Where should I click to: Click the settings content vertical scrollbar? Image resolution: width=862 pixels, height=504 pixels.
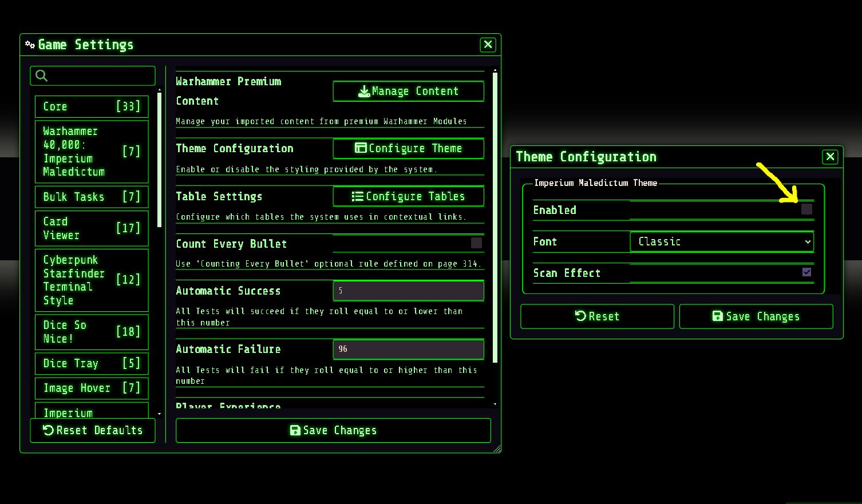[x=495, y=217]
